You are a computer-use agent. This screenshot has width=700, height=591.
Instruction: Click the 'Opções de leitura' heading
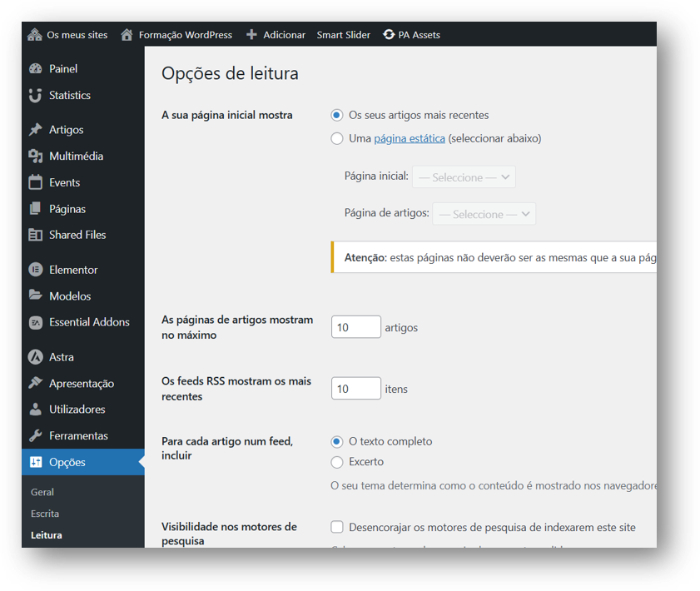pyautogui.click(x=230, y=73)
